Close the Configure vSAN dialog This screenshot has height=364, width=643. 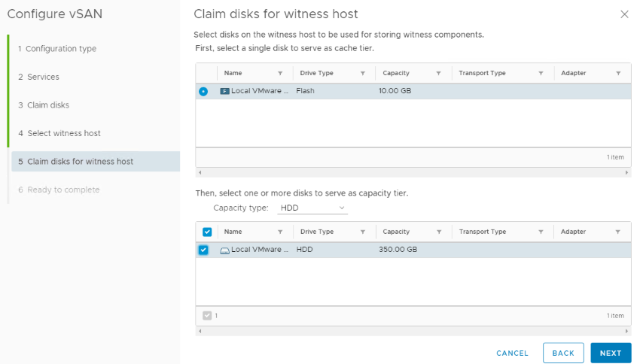623,14
